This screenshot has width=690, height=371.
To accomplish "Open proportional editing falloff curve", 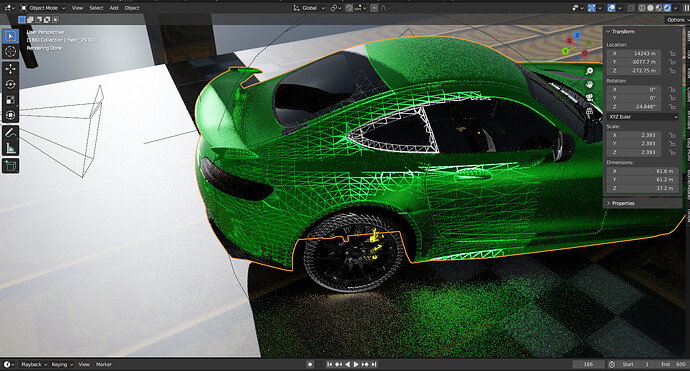I will pyautogui.click(x=385, y=8).
